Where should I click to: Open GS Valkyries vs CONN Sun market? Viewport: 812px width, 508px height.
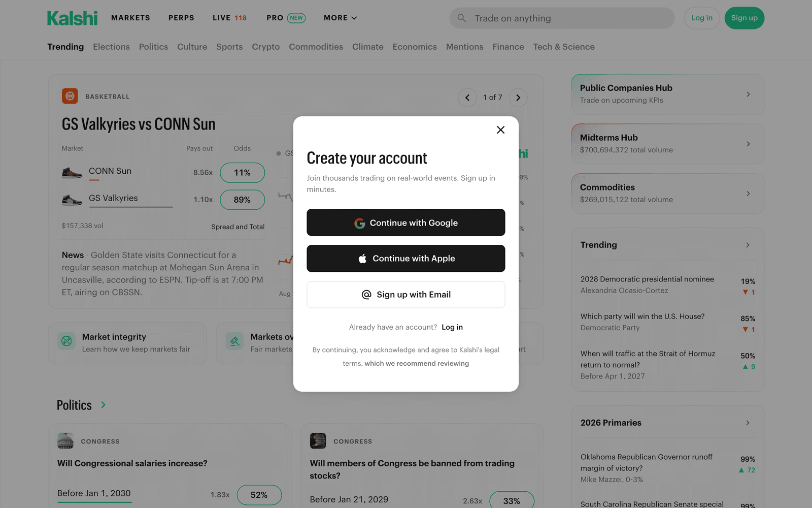(x=139, y=124)
